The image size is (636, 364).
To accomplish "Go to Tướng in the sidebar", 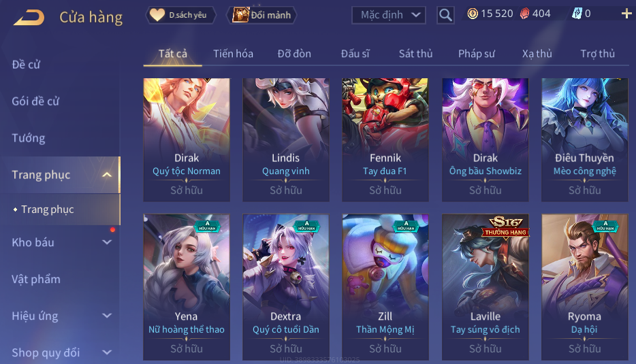I will [29, 138].
